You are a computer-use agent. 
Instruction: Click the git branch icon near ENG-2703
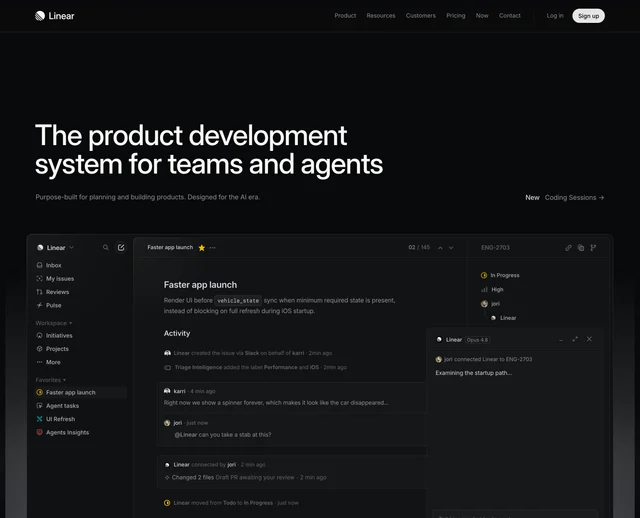click(593, 248)
